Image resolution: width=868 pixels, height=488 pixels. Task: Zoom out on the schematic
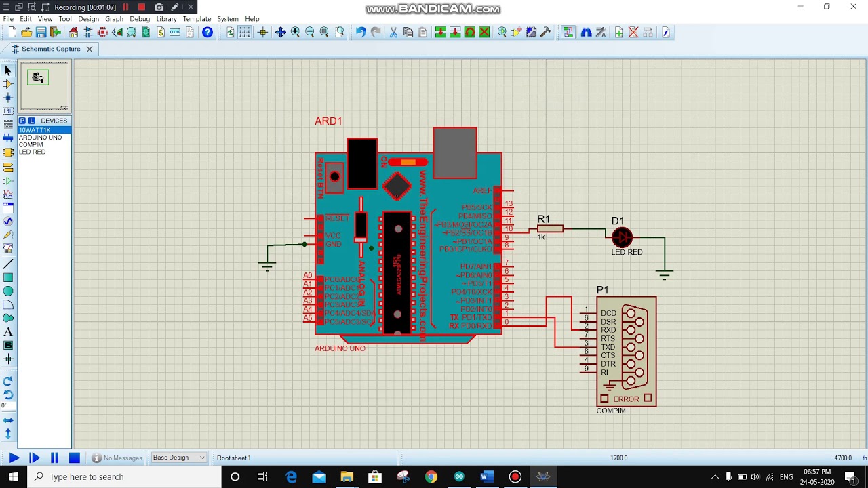tap(310, 33)
